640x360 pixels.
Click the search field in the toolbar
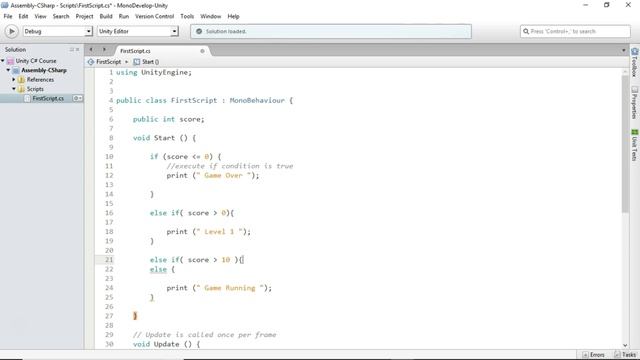pyautogui.click(x=575, y=31)
